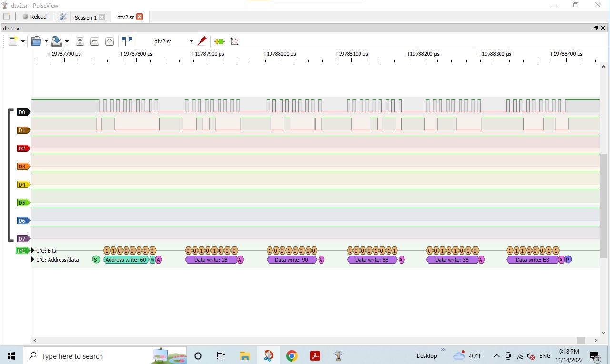Click the I²C decoder label
This screenshot has width=610, height=364.
pos(22,251)
